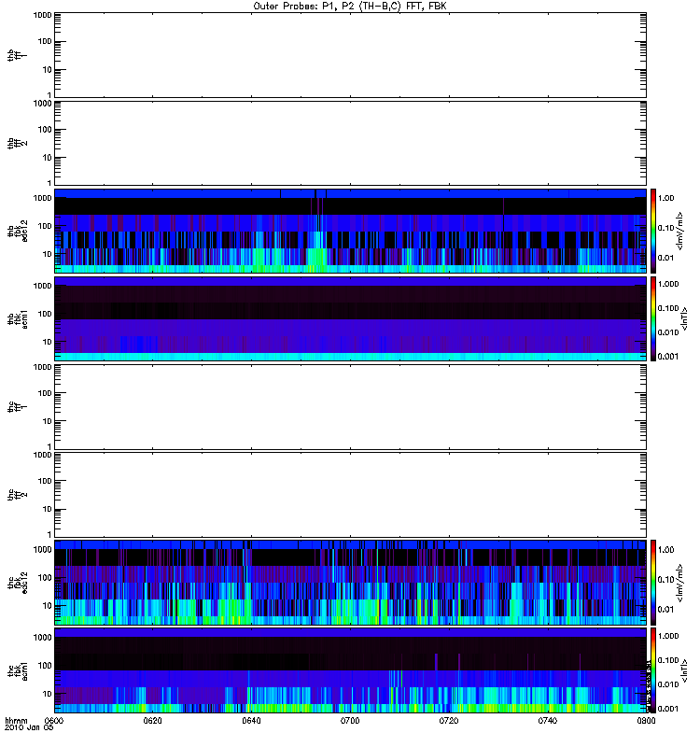Click the 10 y-axis tick of thc fff 1 panel

48,421
